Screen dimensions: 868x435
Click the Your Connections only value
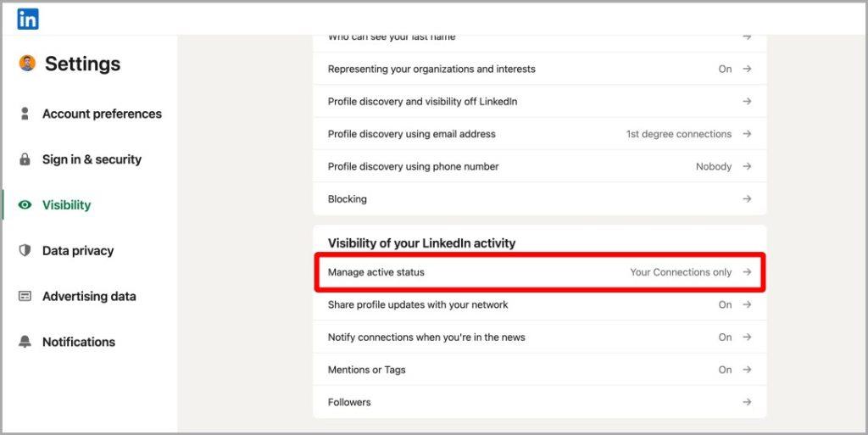point(681,272)
